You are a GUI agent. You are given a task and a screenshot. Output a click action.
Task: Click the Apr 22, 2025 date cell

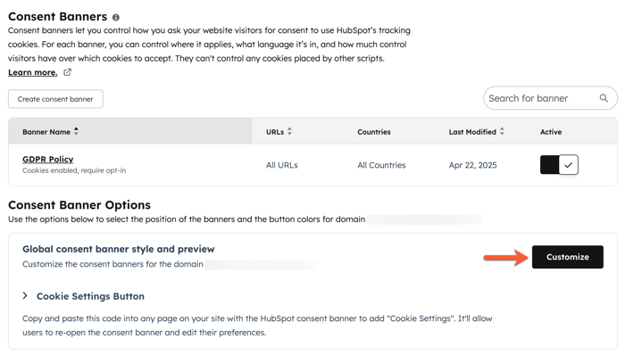[x=472, y=165]
